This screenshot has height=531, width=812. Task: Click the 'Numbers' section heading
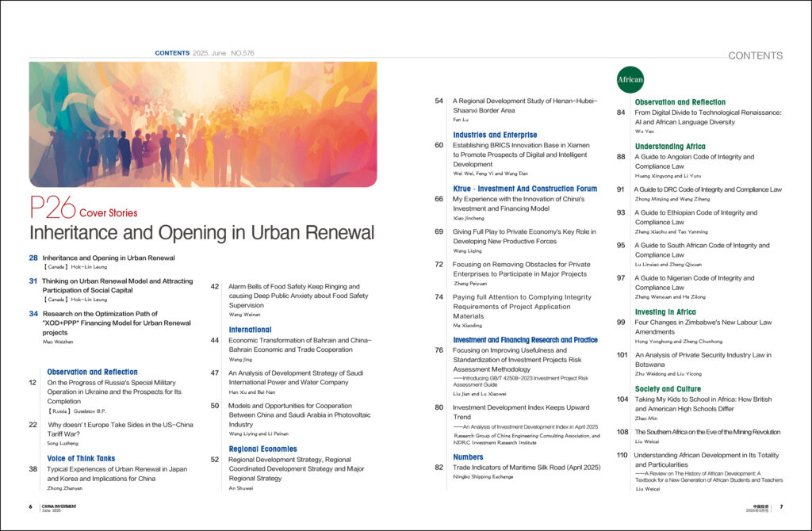[x=468, y=457]
